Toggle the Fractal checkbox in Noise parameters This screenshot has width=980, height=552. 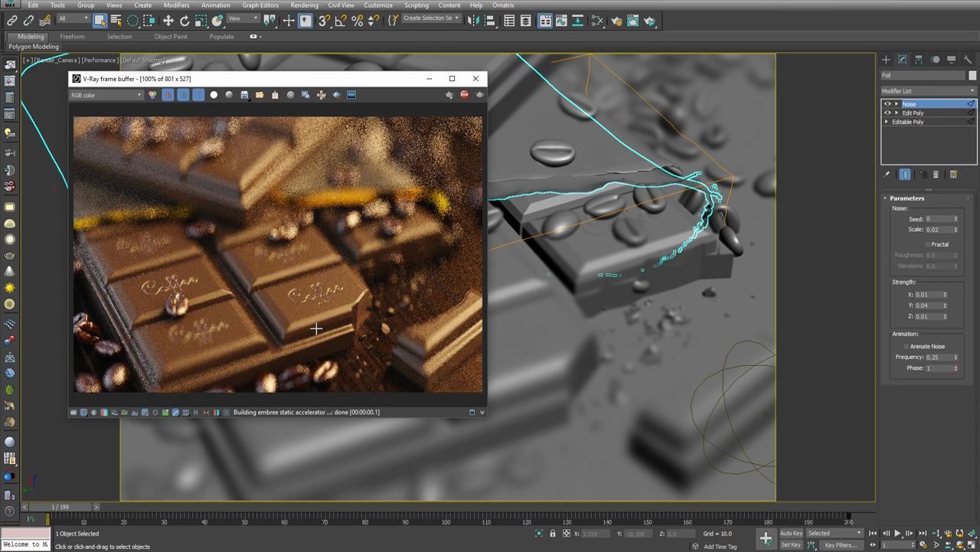point(928,244)
